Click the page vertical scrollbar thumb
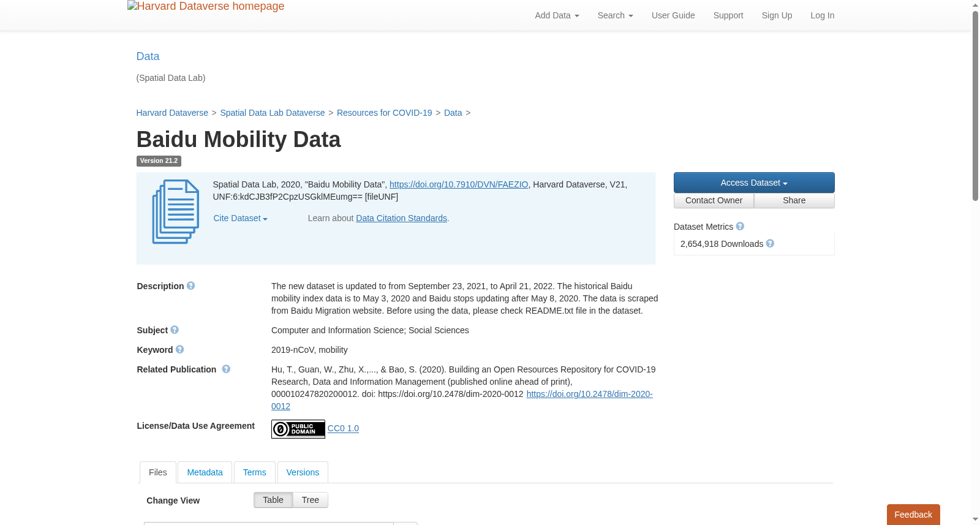The image size is (980, 525). coord(975,105)
